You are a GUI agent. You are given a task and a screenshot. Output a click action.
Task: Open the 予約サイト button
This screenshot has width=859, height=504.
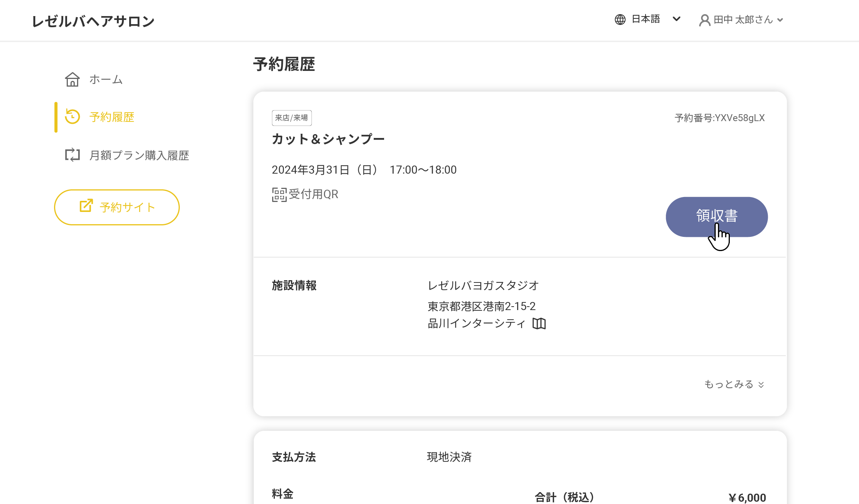click(117, 207)
